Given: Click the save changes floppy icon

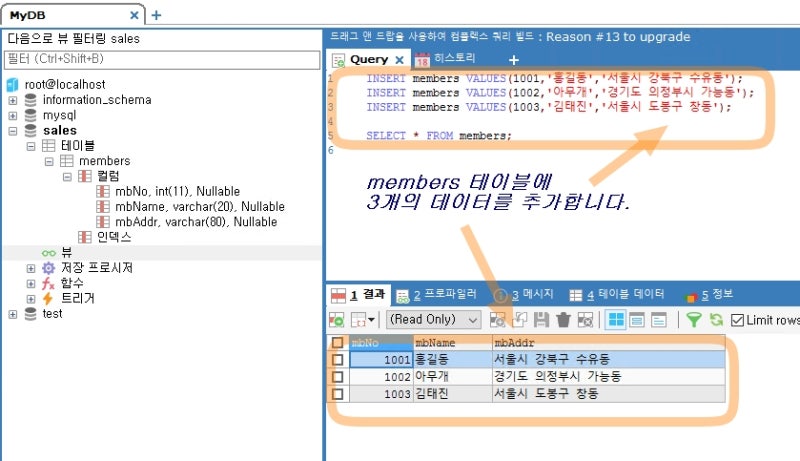Looking at the screenshot, I should coord(541,320).
